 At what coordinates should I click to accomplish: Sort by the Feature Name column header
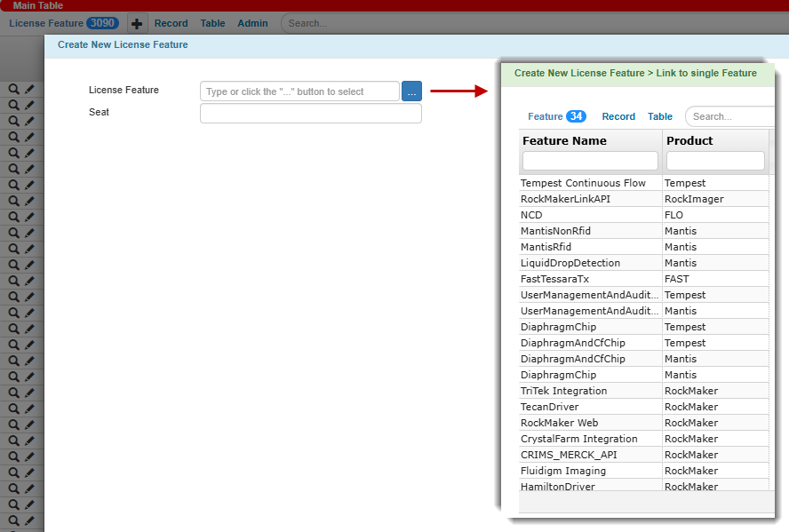(x=565, y=140)
